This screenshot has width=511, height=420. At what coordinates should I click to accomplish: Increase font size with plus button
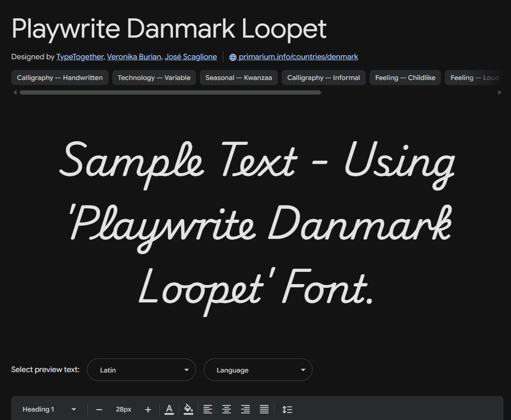(x=148, y=410)
